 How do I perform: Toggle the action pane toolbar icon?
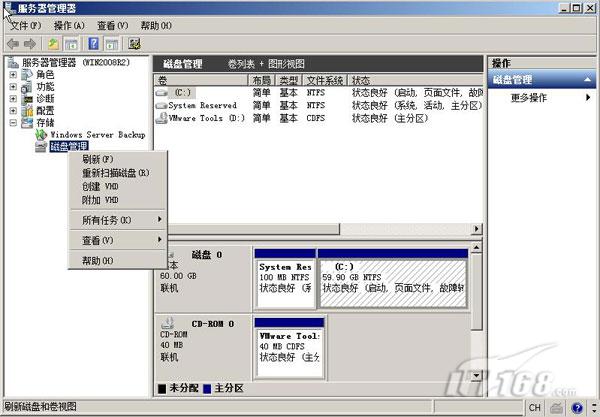coord(112,44)
